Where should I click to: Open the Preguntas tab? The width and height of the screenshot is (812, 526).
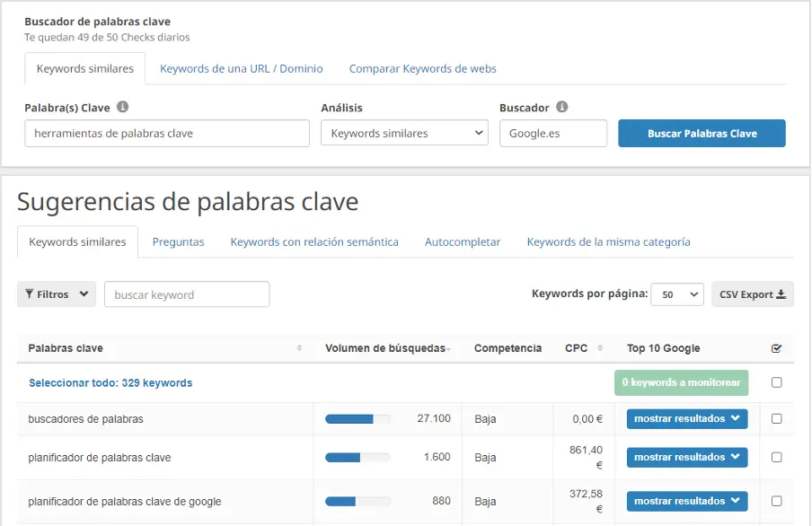coord(178,241)
